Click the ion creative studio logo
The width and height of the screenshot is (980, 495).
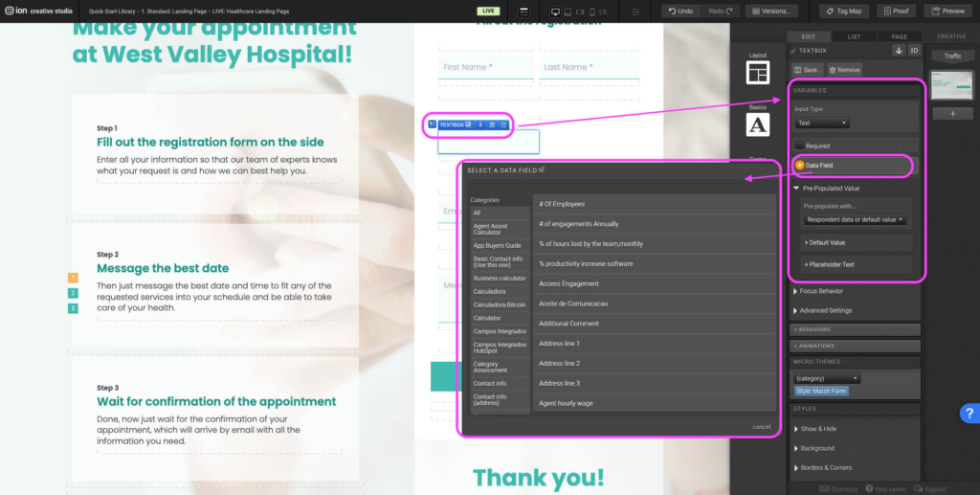pyautogui.click(x=38, y=11)
